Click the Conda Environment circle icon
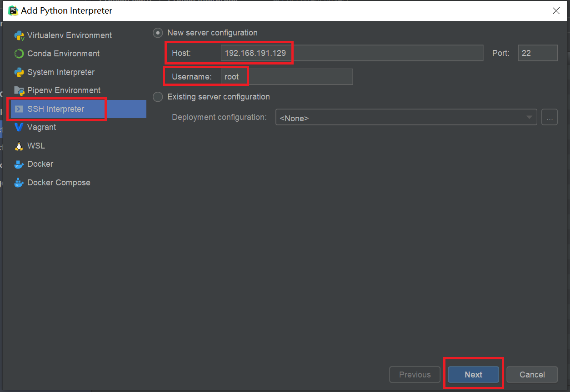570x392 pixels. [19, 54]
